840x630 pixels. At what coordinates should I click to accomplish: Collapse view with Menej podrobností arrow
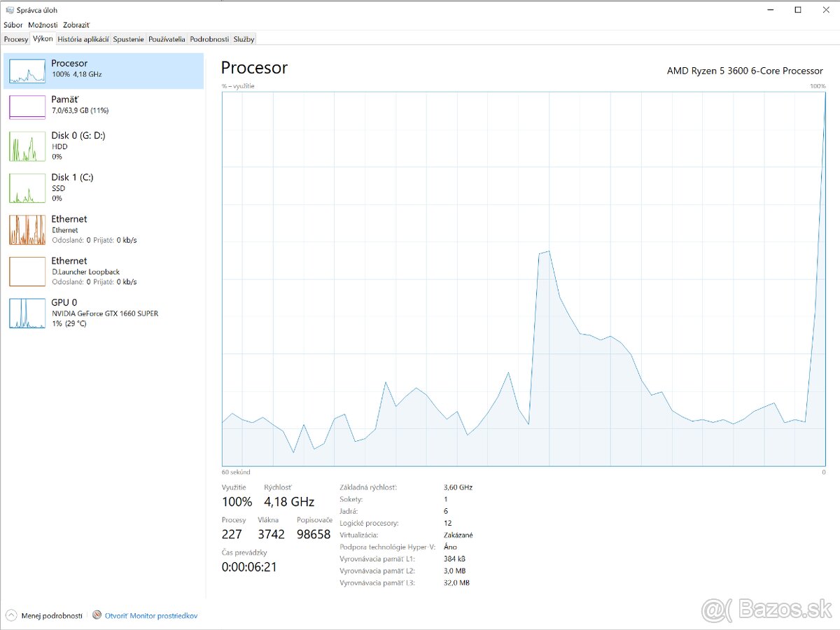tap(10, 615)
